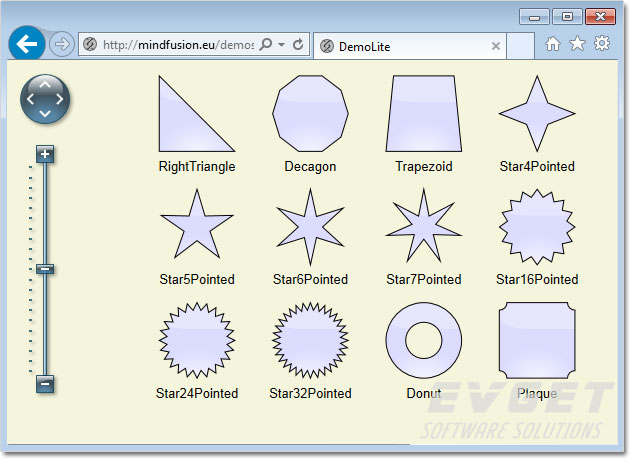The width and height of the screenshot is (630, 459).
Task: Pan right with navigation pad arrow
Action: click(x=59, y=99)
